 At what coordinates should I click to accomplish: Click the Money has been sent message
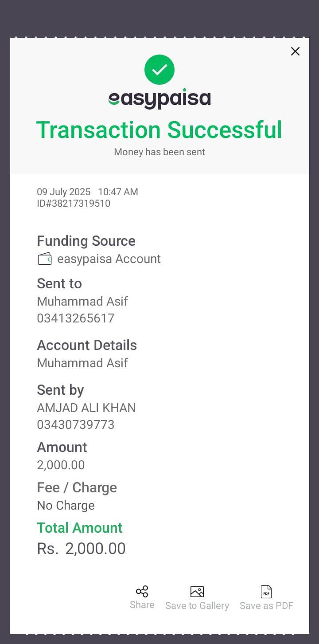[159, 152]
